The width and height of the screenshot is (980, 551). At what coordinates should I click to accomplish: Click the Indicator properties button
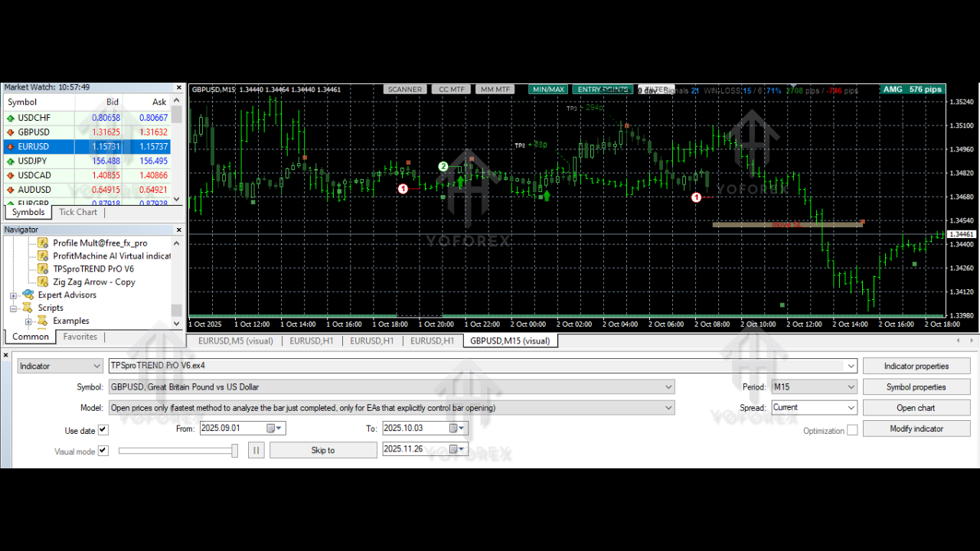916,367
